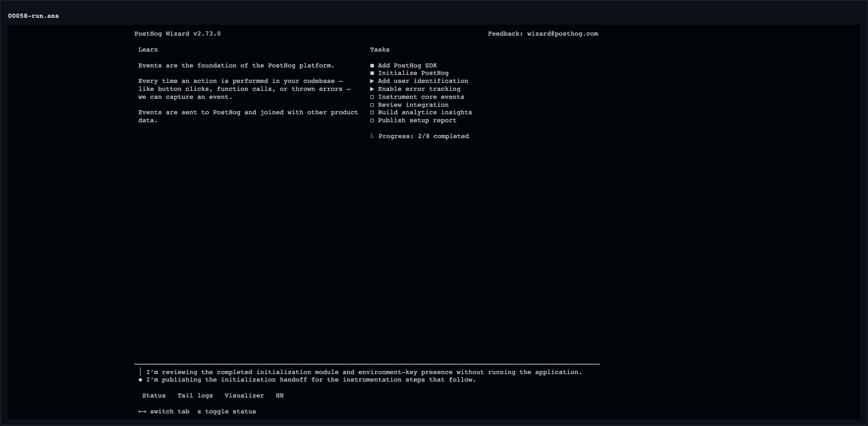Click the wizard@posthog.com feedback email
The image size is (868, 426).
coord(562,34)
